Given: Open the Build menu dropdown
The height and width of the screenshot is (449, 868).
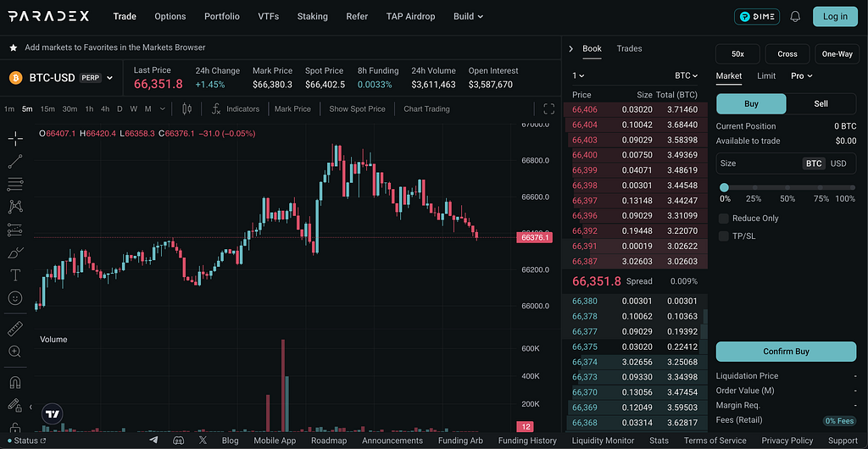Looking at the screenshot, I should click(x=468, y=17).
